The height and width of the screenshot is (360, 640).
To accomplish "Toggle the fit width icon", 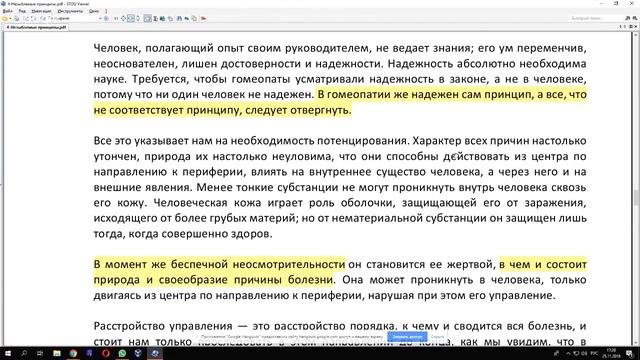I will click(x=131, y=18).
